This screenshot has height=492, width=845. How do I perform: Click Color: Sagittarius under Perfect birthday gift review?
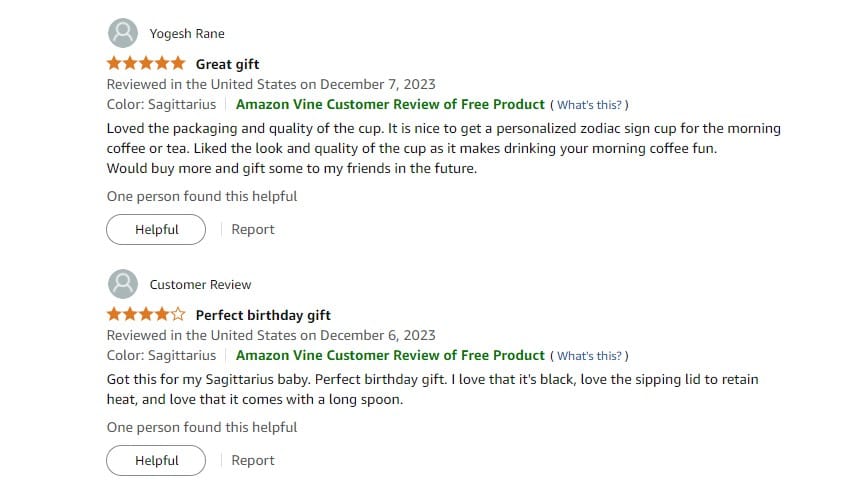click(161, 355)
